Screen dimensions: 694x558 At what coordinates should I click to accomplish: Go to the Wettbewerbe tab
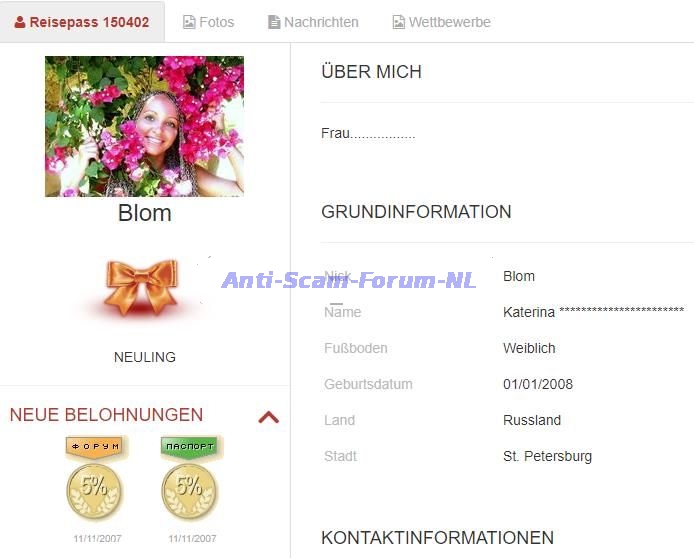tap(441, 22)
